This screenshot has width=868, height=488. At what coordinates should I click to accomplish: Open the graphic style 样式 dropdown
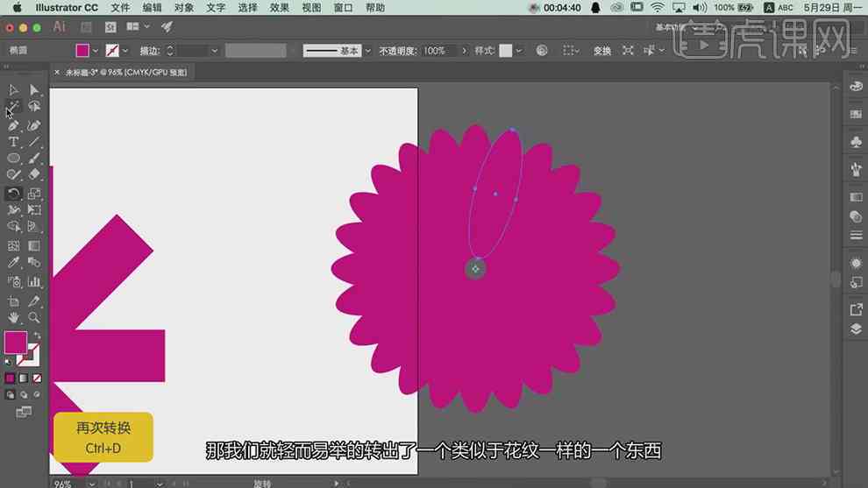(518, 51)
